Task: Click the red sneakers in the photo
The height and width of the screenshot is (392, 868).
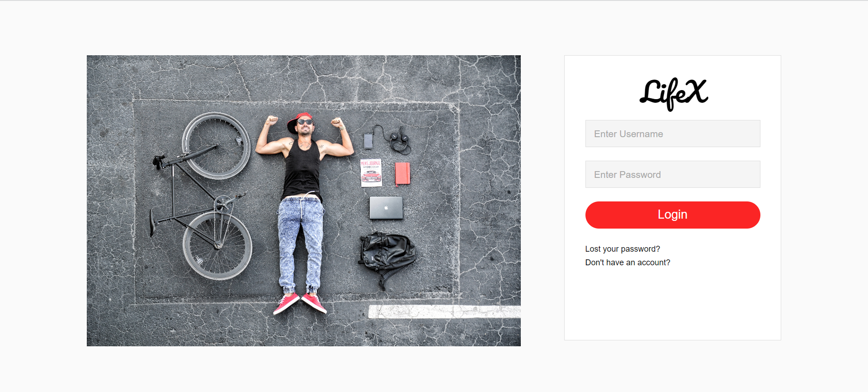Action: [x=300, y=303]
